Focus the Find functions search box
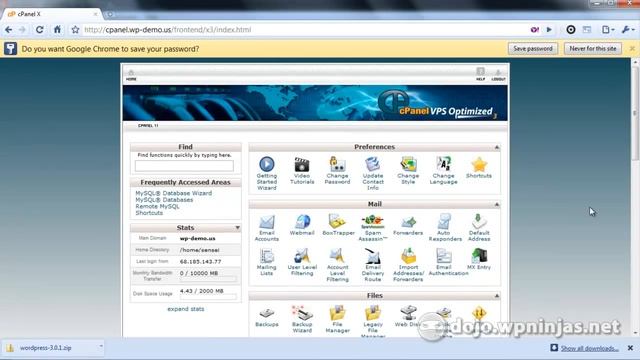 pyautogui.click(x=184, y=166)
